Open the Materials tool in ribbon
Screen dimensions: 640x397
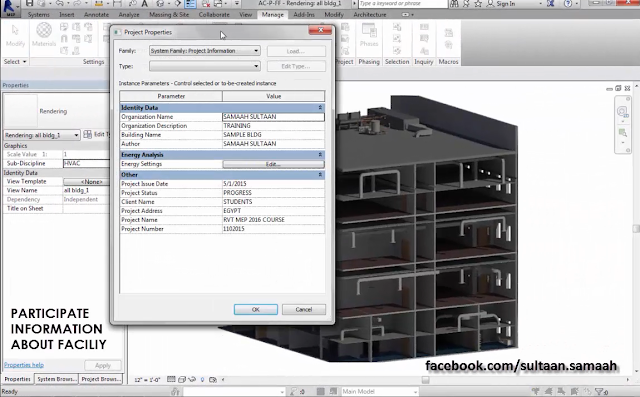click(44, 34)
